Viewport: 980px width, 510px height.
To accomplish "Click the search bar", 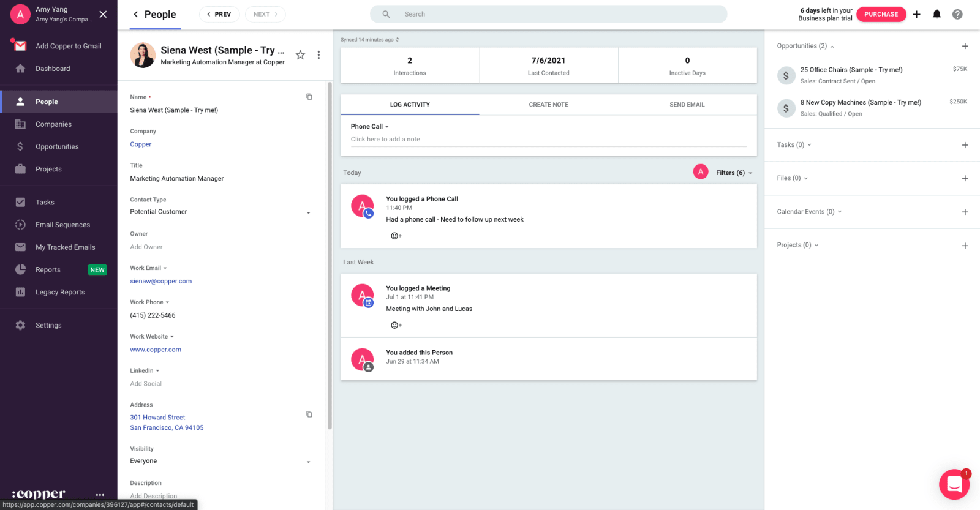I will click(549, 14).
